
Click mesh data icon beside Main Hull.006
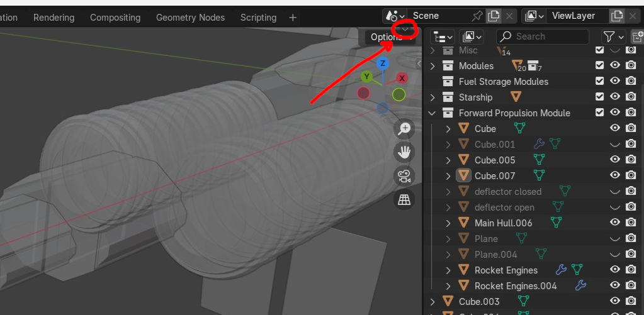556,223
